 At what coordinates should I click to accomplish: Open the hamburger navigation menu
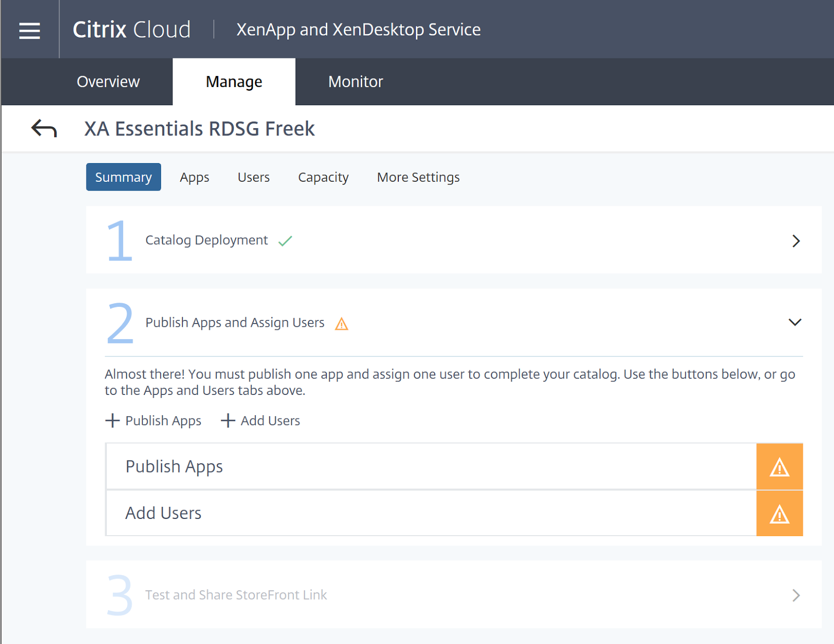(30, 30)
